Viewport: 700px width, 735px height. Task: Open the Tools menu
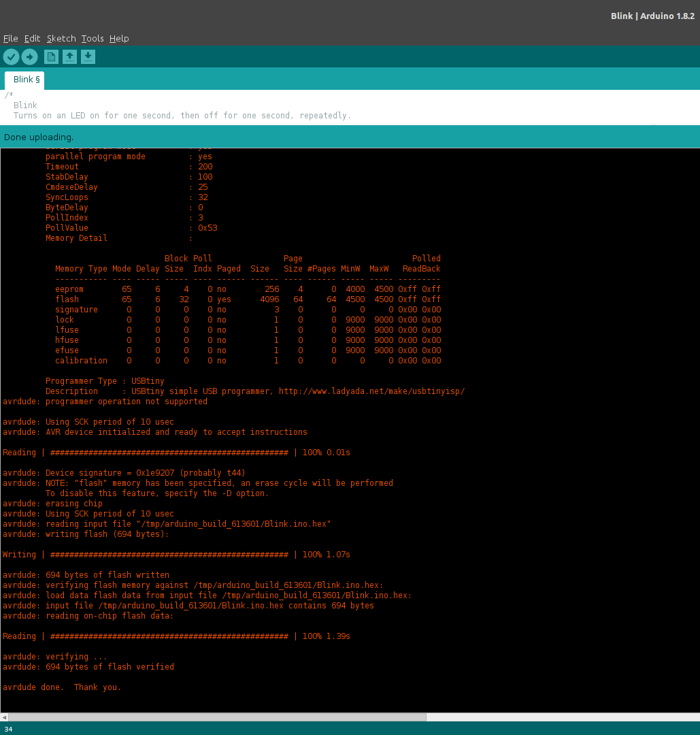(93, 38)
